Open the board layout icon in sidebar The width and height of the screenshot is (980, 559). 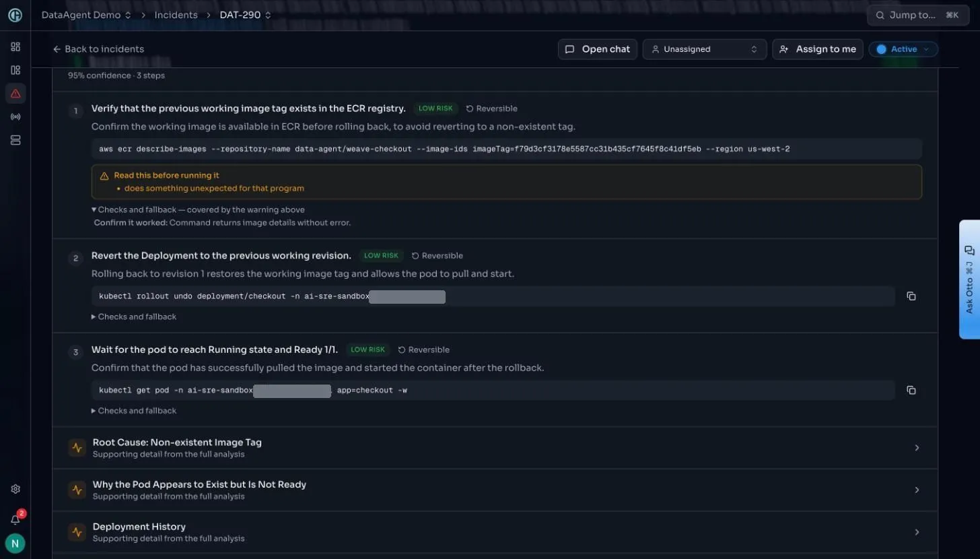point(15,70)
